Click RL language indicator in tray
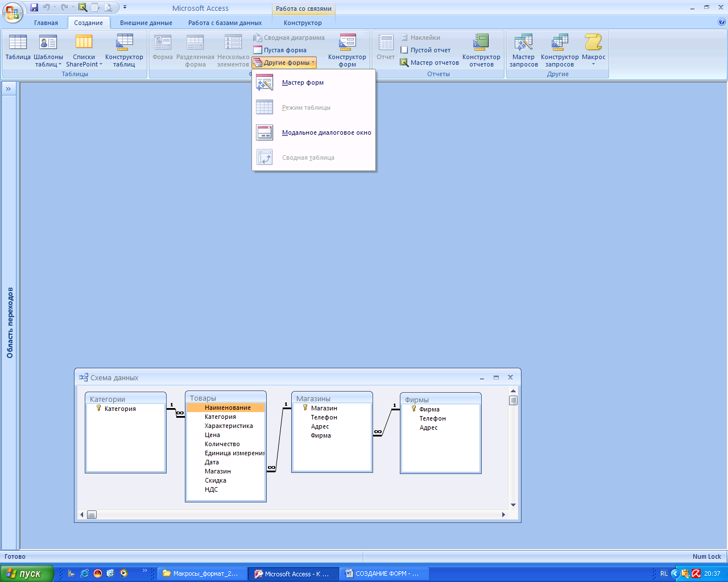Viewport: 728px width, 582px height. click(x=664, y=573)
